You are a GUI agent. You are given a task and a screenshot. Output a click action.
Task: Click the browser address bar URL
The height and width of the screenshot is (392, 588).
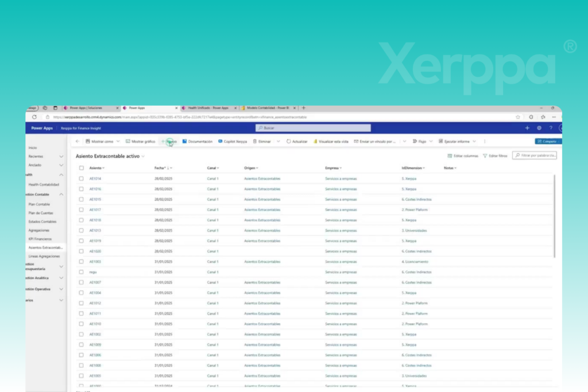point(180,117)
